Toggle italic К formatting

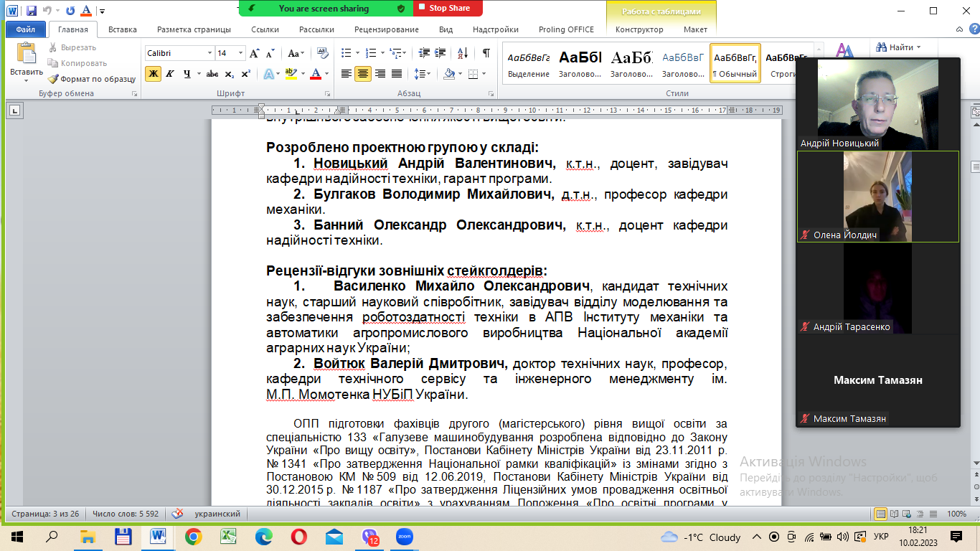[170, 74]
